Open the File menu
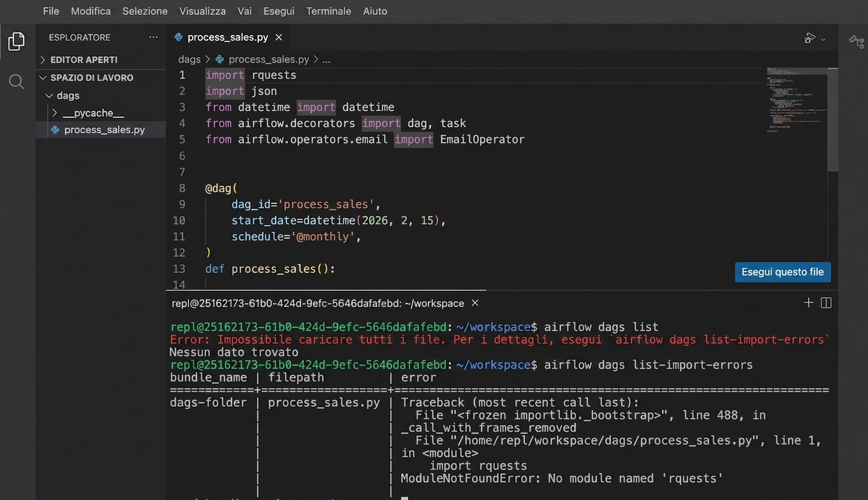Screen dimensions: 868x500 pyautogui.click(x=51, y=11)
